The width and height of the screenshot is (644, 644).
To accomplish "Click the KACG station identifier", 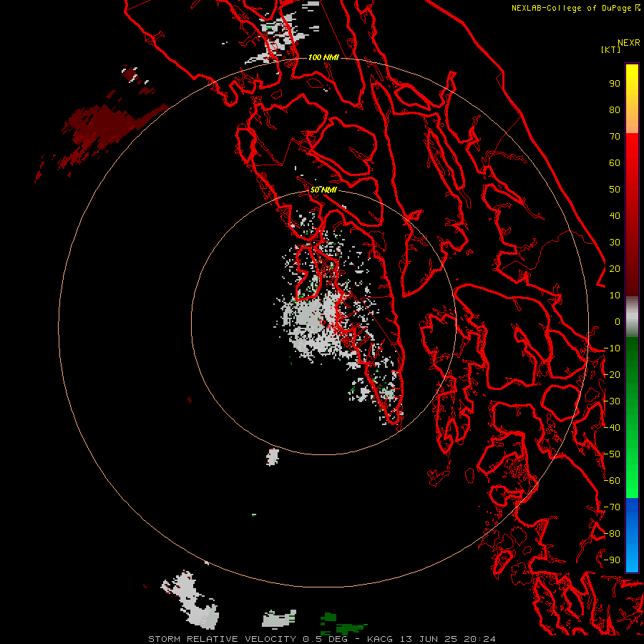I will point(380,639).
